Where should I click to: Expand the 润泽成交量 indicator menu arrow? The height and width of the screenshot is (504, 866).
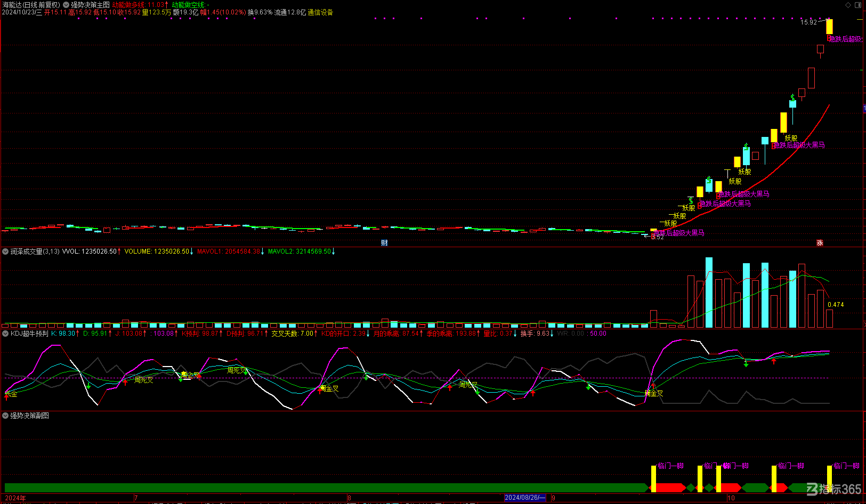tap(5, 251)
